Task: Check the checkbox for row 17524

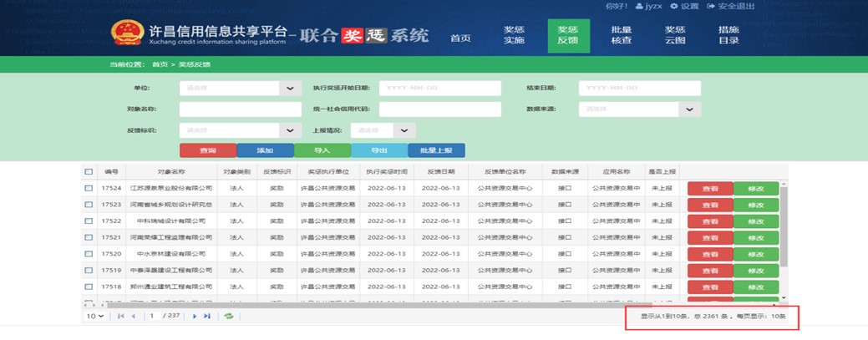Action: coord(89,189)
